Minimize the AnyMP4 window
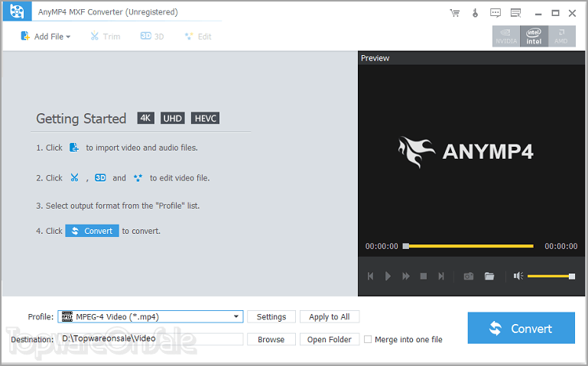Viewport: 588px width, 366px height. tap(538, 14)
